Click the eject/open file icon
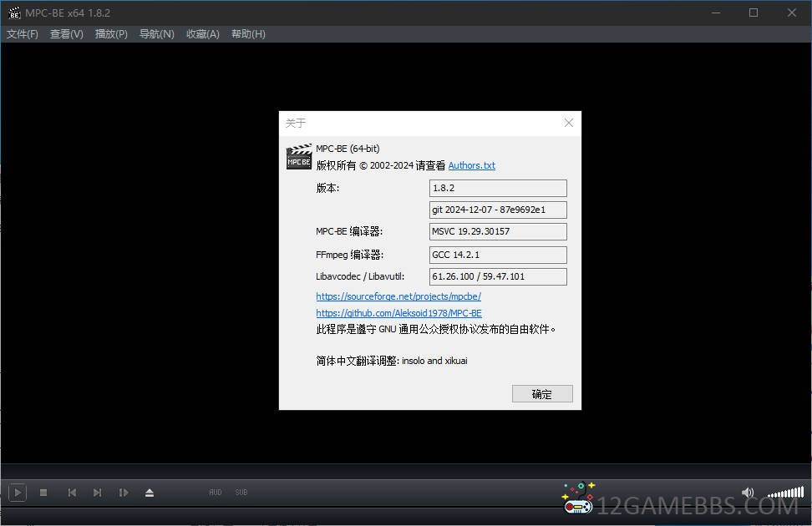 (x=150, y=493)
